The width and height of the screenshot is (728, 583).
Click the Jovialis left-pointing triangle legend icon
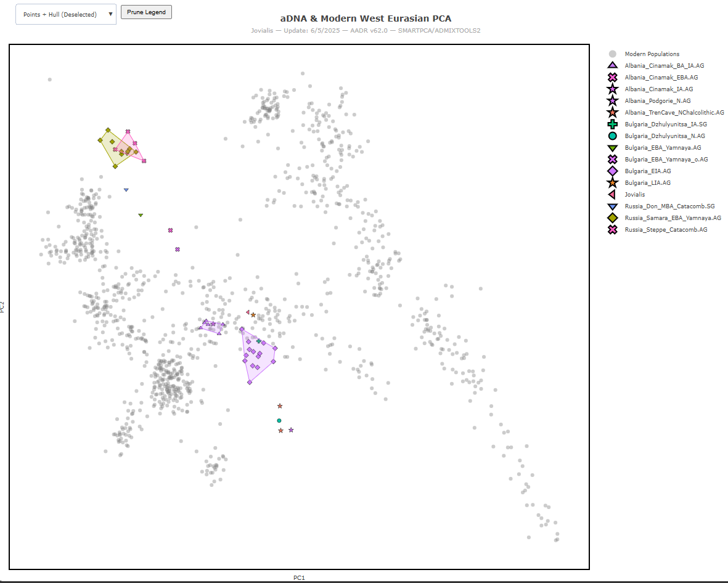(x=612, y=195)
